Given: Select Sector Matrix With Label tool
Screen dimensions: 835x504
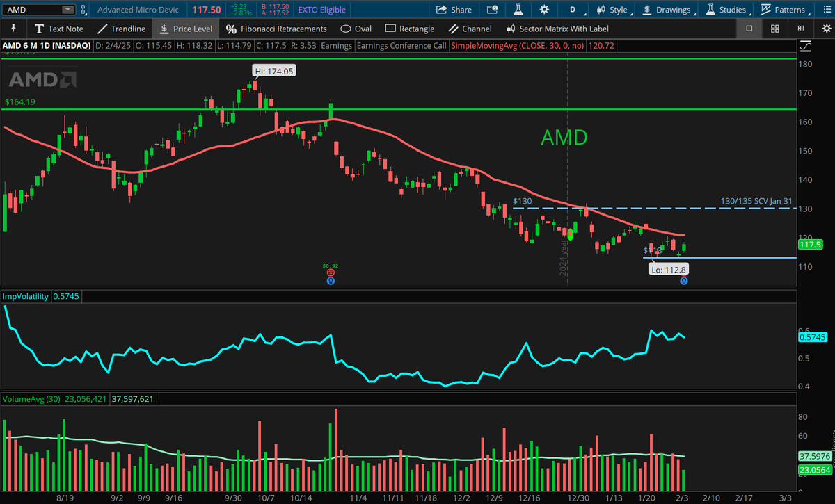Looking at the screenshot, I should pos(557,29).
